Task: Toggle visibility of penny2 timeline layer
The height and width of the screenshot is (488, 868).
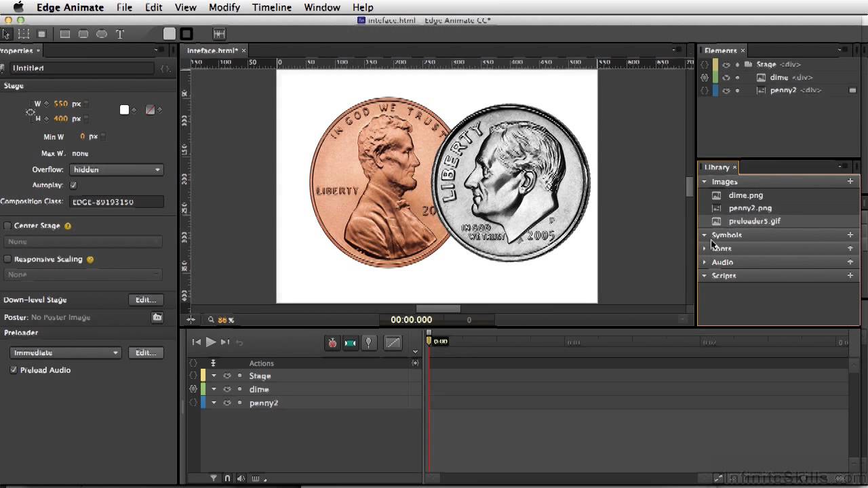Action: tap(227, 403)
